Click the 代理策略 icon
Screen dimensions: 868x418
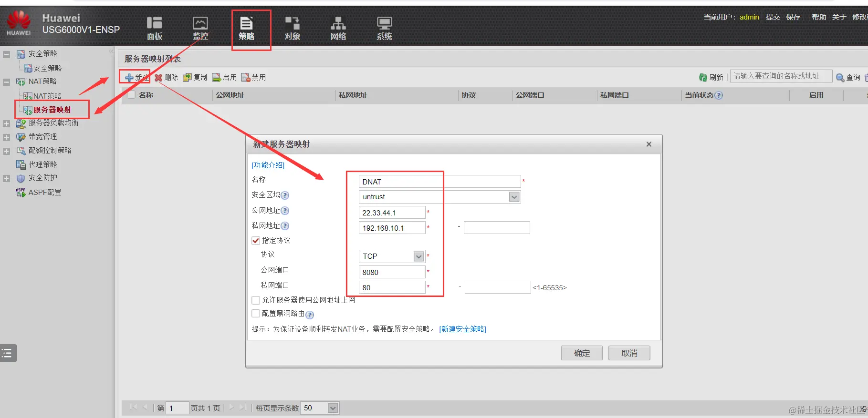(x=21, y=164)
